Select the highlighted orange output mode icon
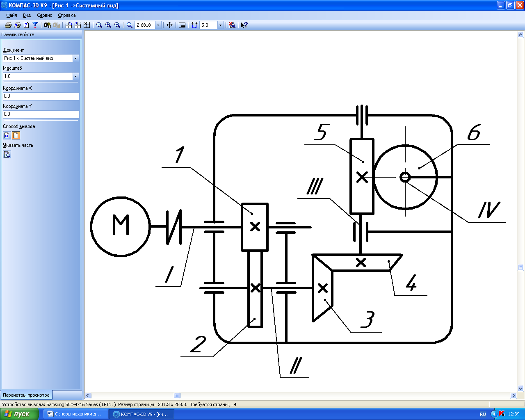 click(16, 135)
